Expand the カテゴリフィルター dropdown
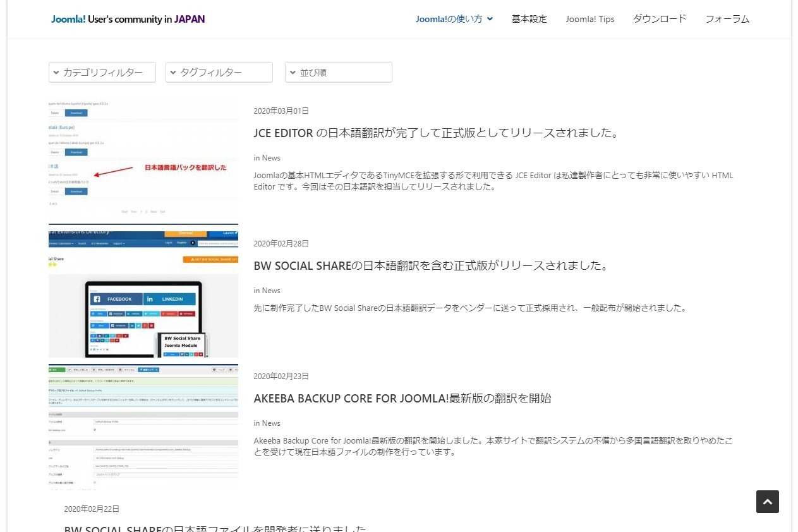Screen dimensions: 798x532 [102, 72]
